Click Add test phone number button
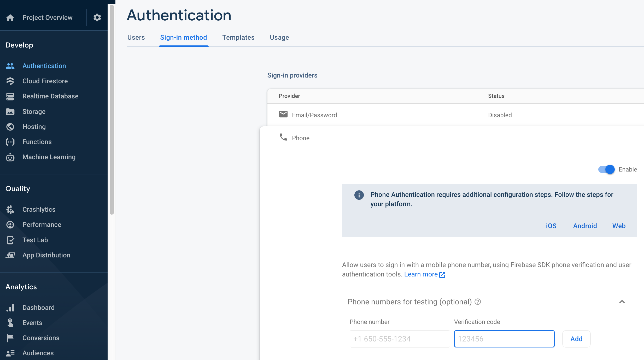 [x=576, y=339]
